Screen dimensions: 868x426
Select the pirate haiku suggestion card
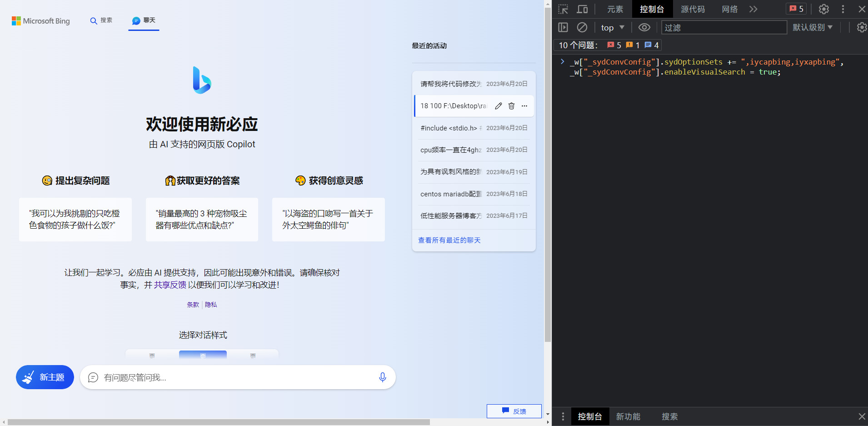point(329,219)
